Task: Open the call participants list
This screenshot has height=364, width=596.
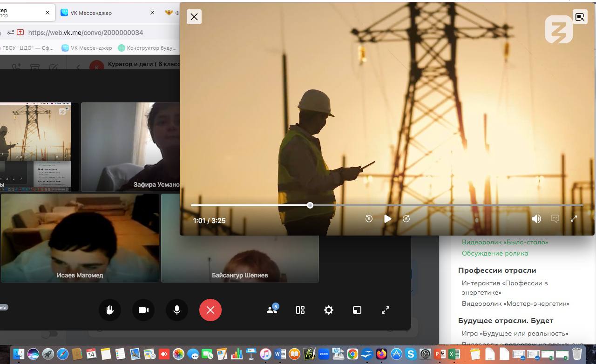Action: click(x=272, y=310)
